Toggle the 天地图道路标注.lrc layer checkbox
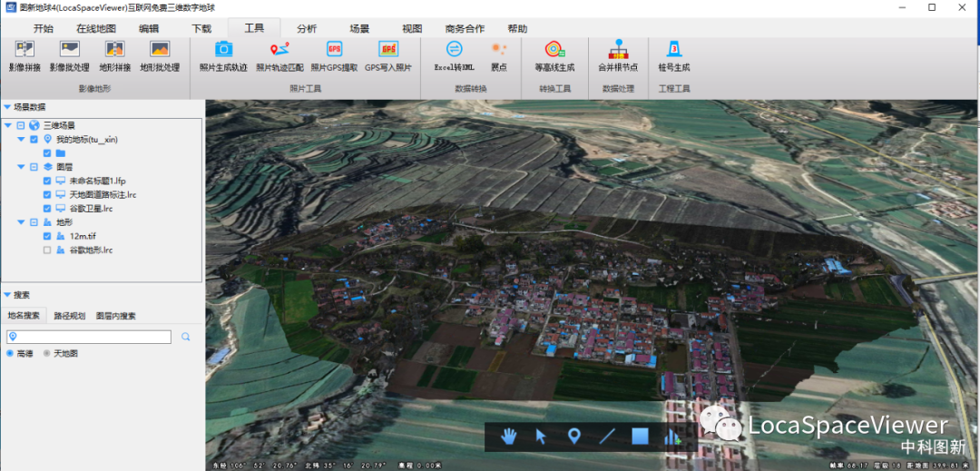 [47, 194]
